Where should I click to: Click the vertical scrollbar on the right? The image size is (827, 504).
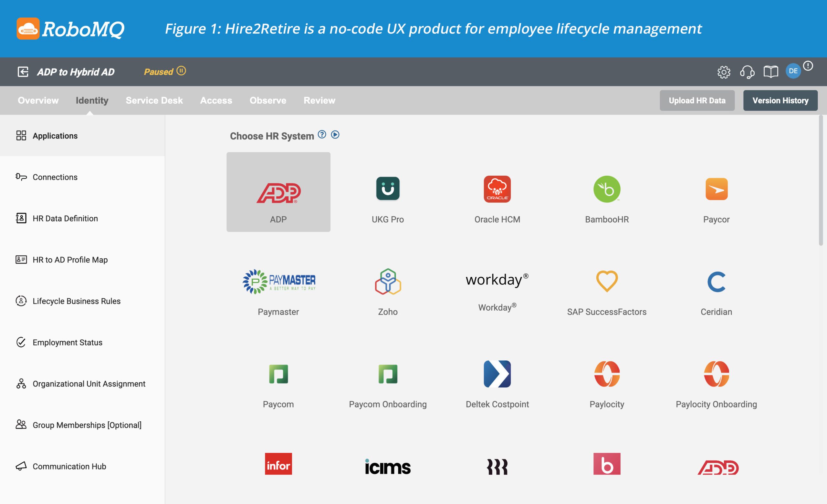click(x=821, y=180)
